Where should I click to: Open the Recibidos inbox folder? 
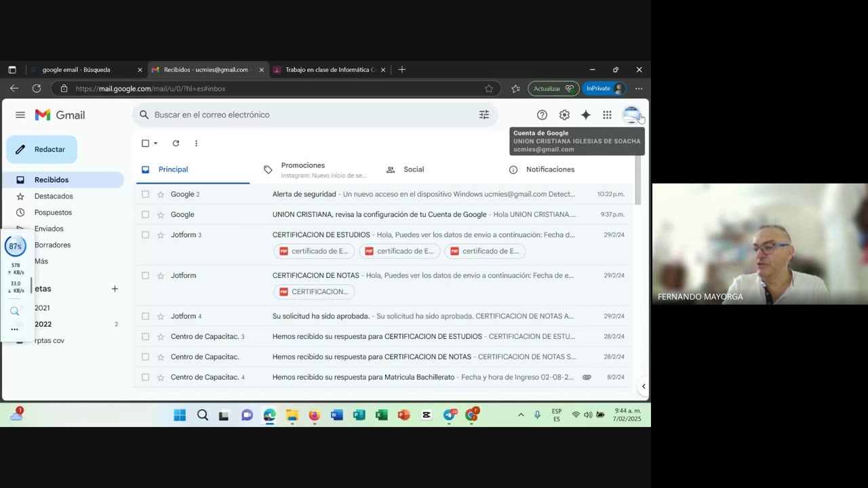(x=62, y=180)
